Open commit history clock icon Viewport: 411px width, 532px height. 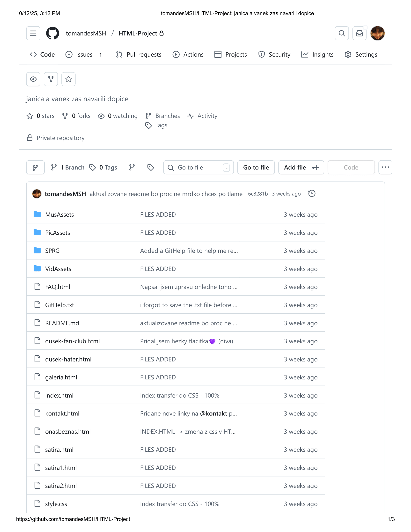(312, 194)
